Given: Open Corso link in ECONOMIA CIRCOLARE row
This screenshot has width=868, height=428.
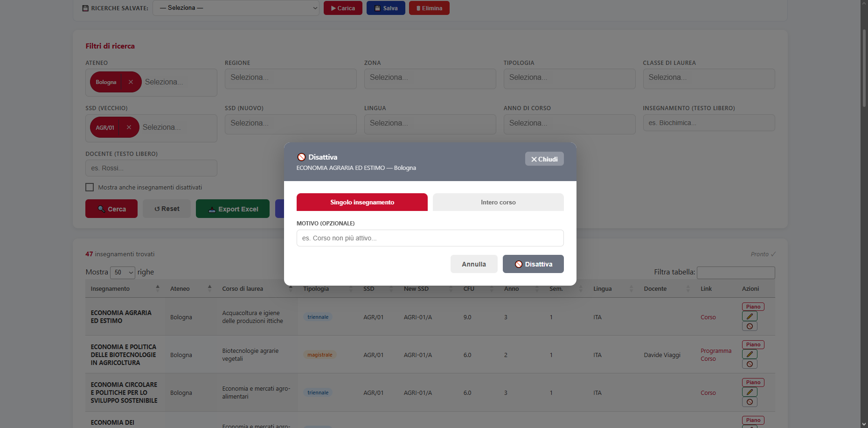Looking at the screenshot, I should (x=708, y=393).
